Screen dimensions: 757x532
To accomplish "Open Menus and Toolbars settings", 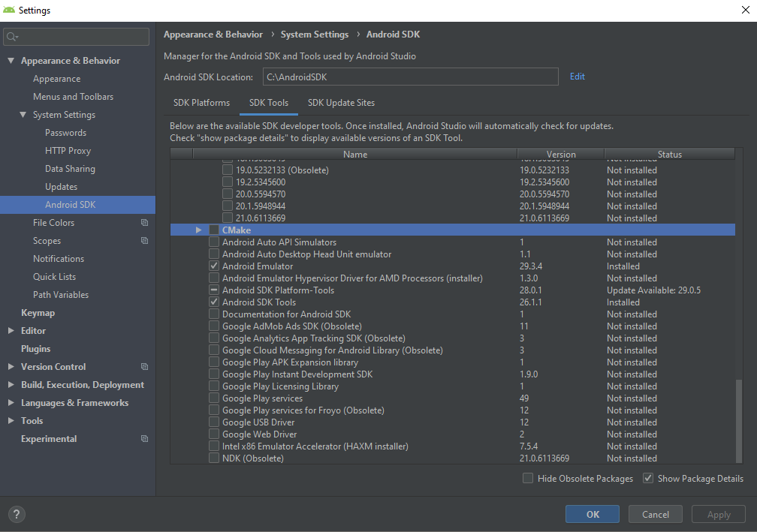I will point(73,97).
